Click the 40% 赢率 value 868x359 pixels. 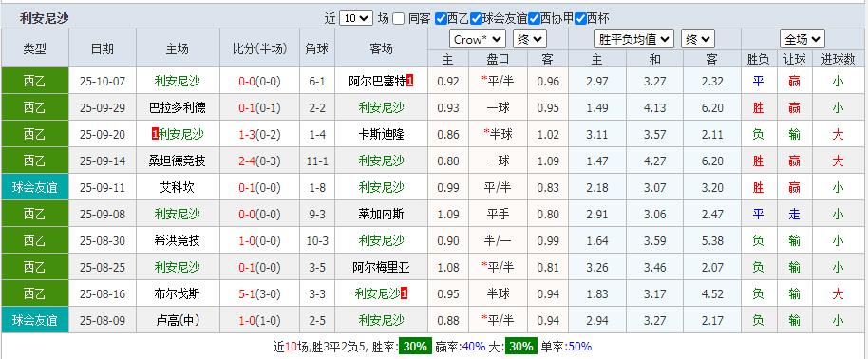pyautogui.click(x=475, y=347)
